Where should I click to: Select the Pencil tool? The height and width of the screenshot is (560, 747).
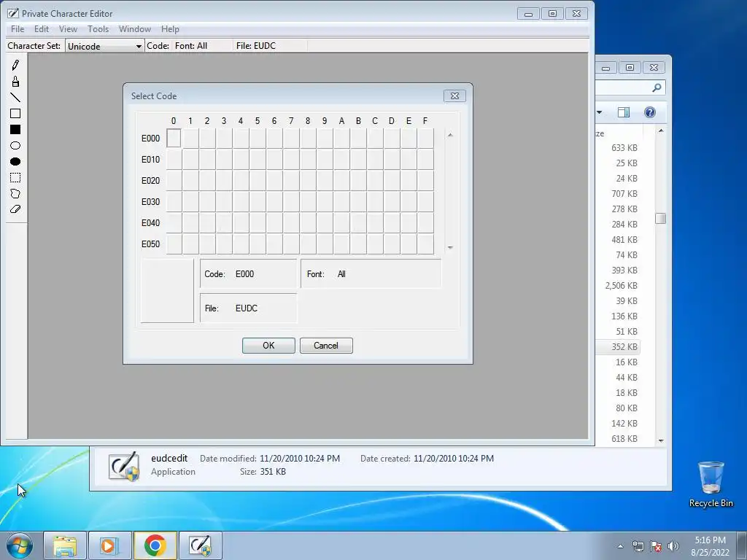coord(15,65)
